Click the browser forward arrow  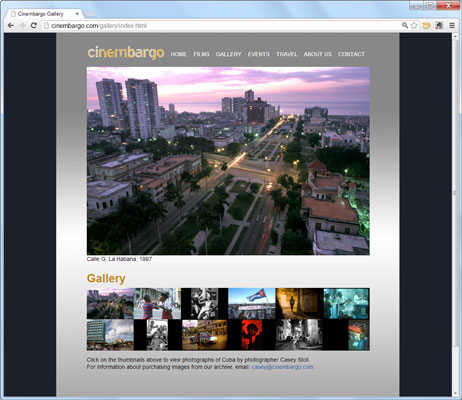click(x=22, y=26)
